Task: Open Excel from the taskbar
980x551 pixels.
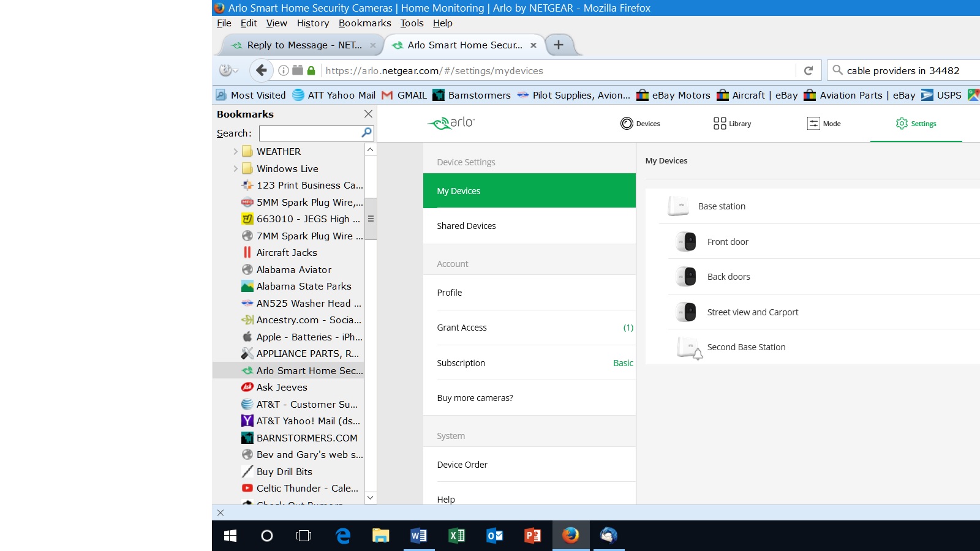Action: (x=457, y=536)
